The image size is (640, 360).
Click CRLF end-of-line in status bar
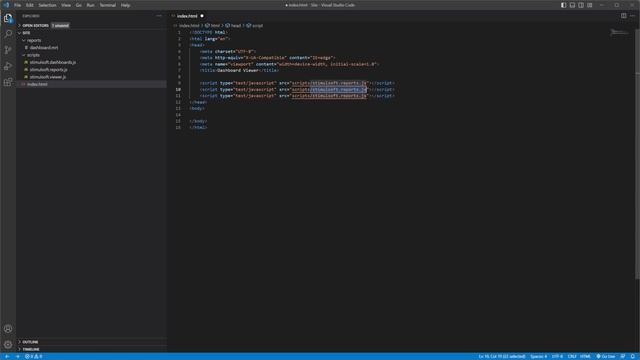coord(572,356)
